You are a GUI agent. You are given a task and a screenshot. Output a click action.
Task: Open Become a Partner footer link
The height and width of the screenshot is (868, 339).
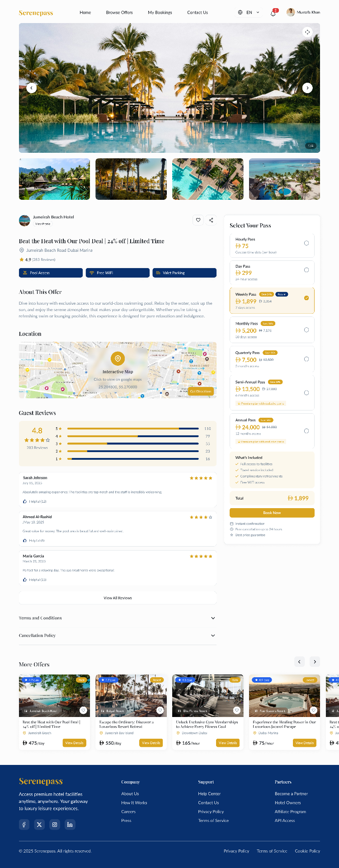pyautogui.click(x=291, y=793)
